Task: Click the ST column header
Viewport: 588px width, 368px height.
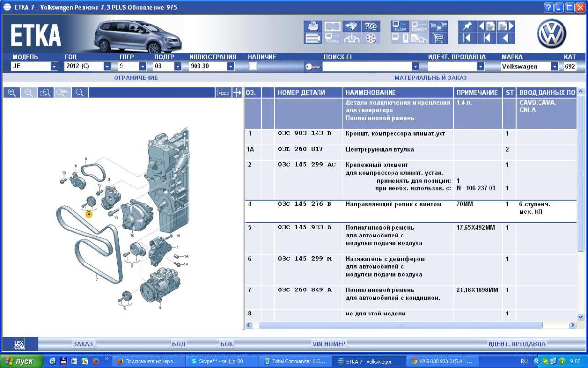Action: click(510, 92)
